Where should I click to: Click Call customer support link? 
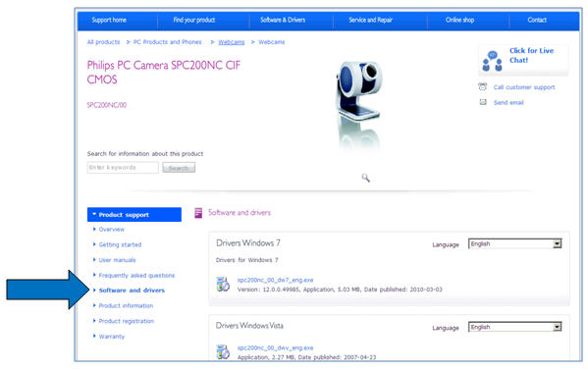[524, 87]
